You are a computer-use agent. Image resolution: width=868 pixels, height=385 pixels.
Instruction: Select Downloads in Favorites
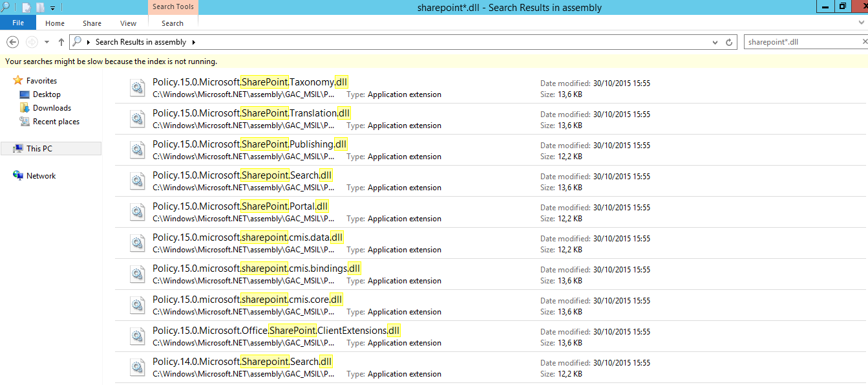point(52,108)
